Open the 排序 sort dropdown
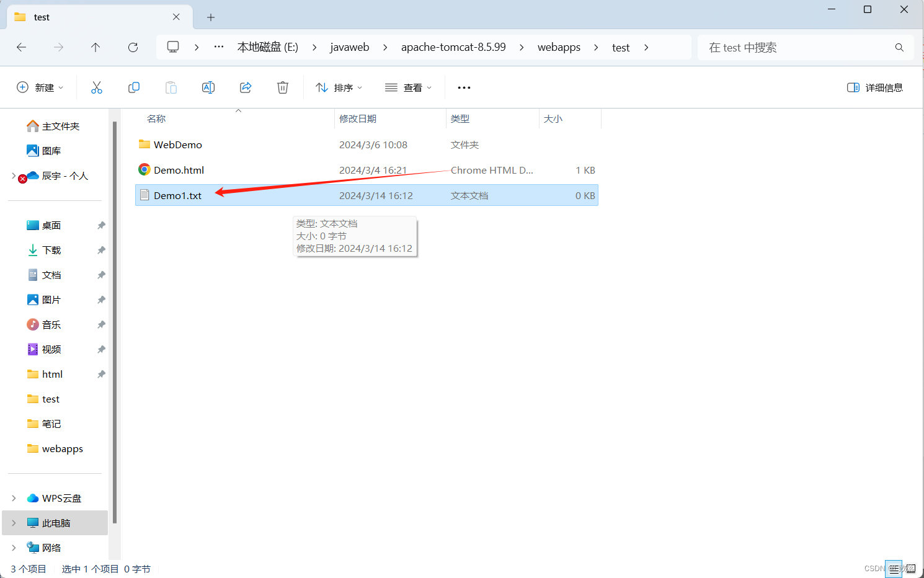924x578 pixels. pyautogui.click(x=339, y=87)
